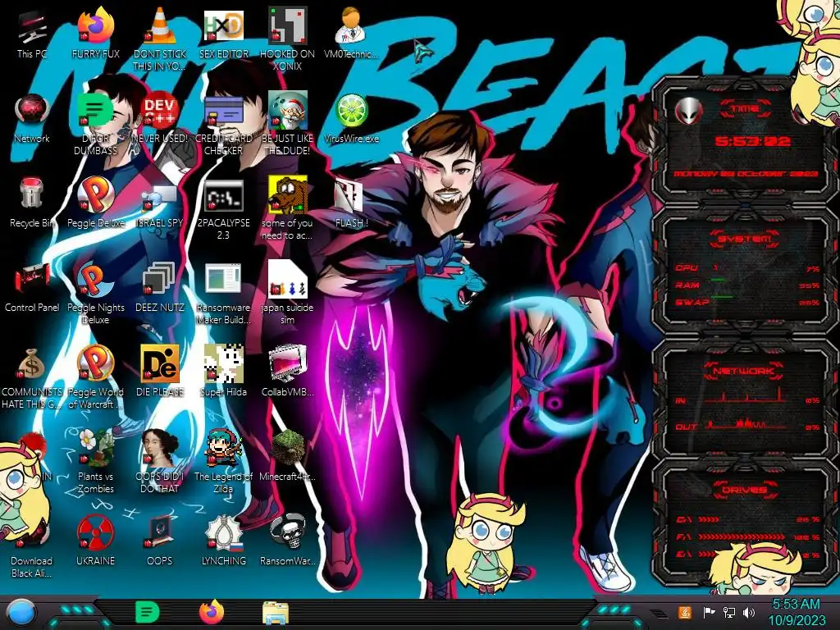
Task: Launch Firefox from the taskbar
Action: pos(211,612)
